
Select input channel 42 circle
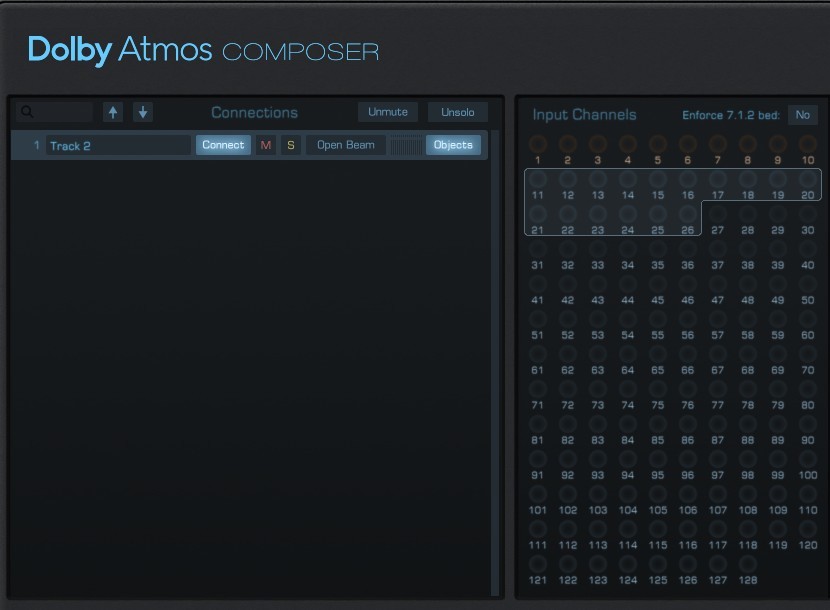point(567,284)
